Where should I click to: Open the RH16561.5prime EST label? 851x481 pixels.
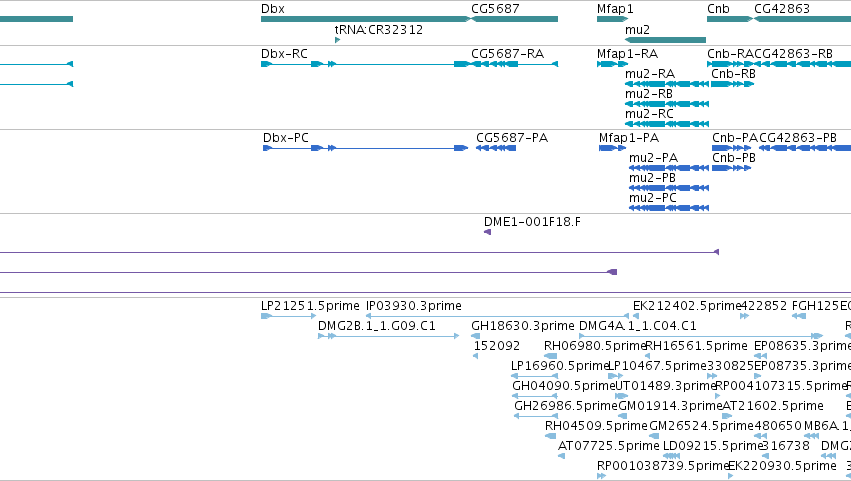696,346
